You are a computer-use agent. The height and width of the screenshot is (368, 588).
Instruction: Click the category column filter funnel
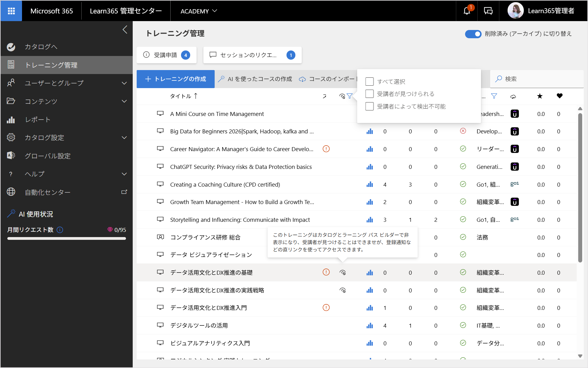494,96
